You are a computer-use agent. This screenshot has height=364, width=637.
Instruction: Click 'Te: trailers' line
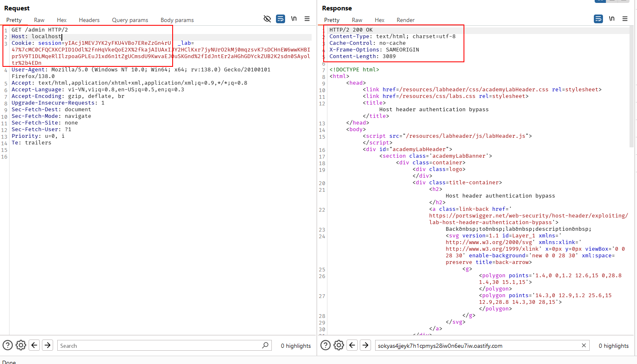[32, 143]
